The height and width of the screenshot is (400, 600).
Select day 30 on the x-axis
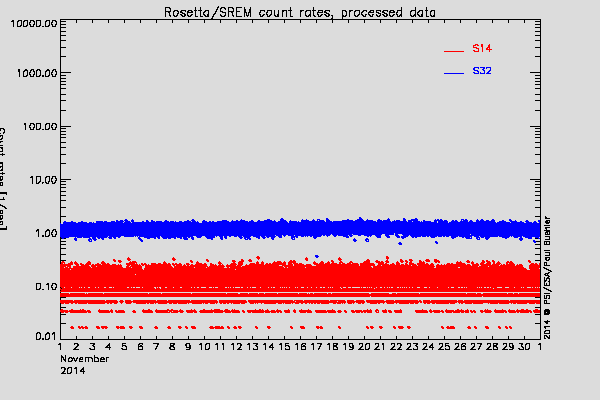(x=524, y=346)
